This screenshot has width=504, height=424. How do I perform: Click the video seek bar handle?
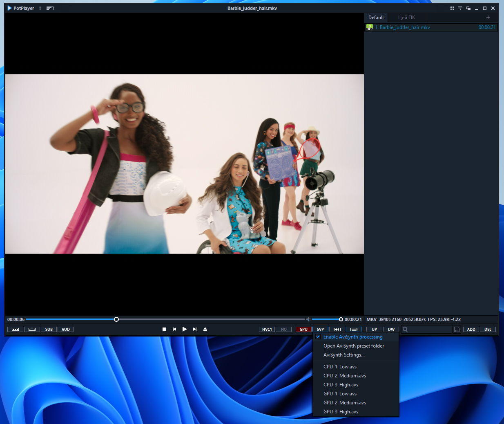pos(116,319)
